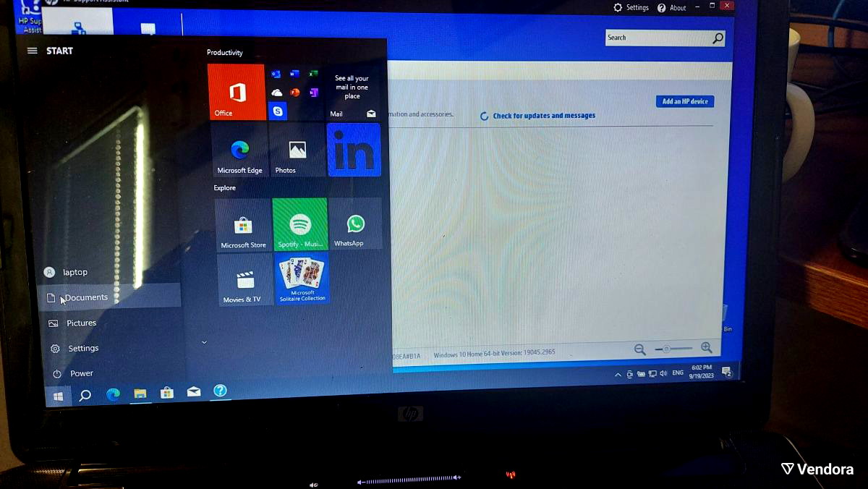
Task: Open File Explorer from the taskbar
Action: tap(140, 394)
